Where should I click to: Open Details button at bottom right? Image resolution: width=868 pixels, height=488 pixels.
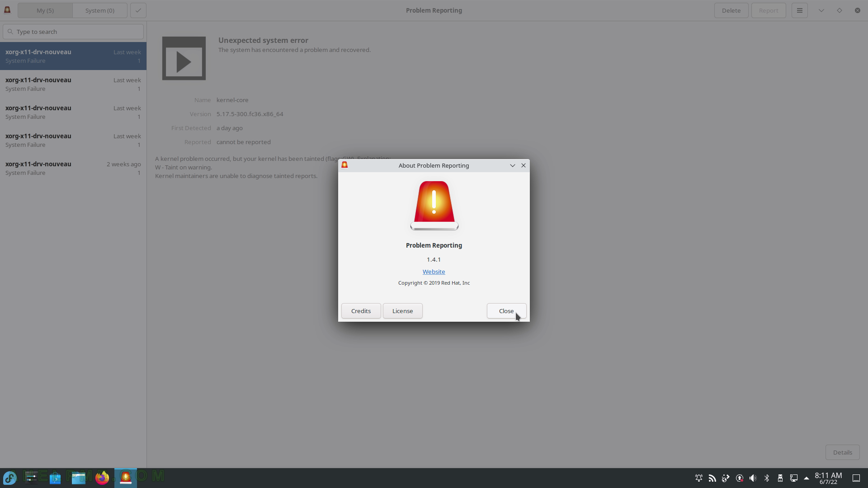pos(842,452)
